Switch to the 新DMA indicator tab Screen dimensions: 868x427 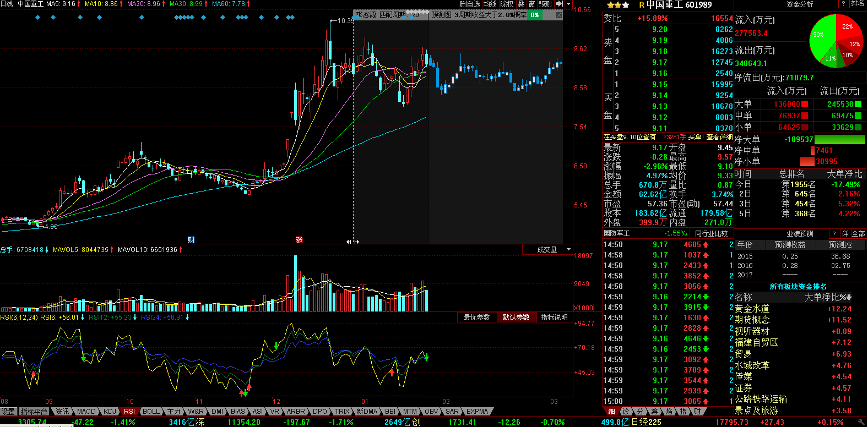click(367, 412)
